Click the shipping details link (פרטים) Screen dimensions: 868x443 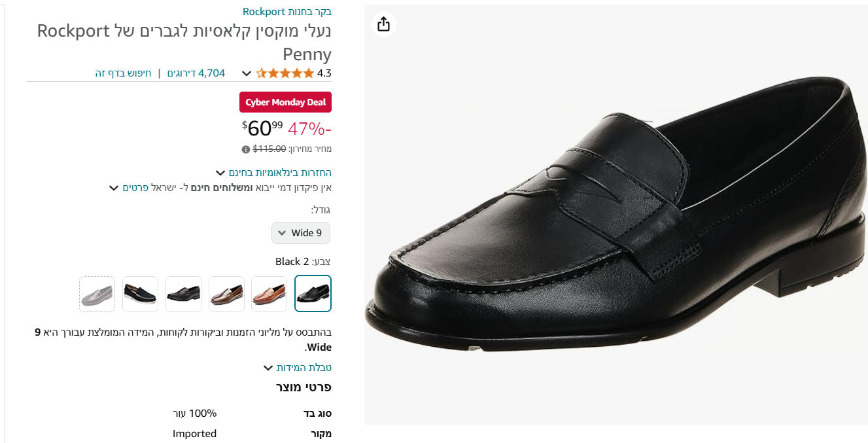(x=135, y=188)
